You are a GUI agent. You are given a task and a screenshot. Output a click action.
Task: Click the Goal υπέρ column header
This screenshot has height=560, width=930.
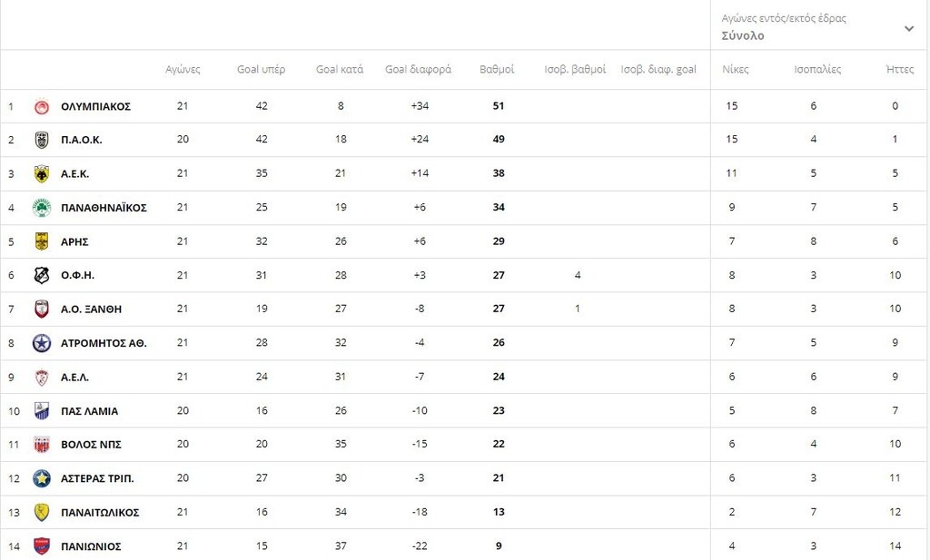pos(262,69)
